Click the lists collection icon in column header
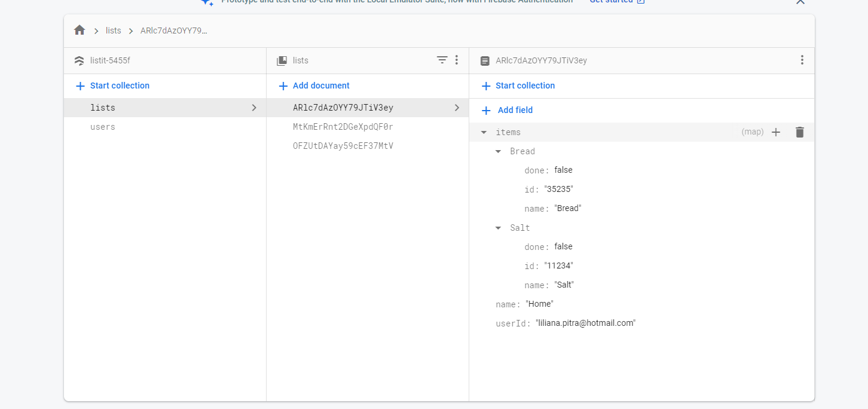The image size is (868, 409). 282,60
